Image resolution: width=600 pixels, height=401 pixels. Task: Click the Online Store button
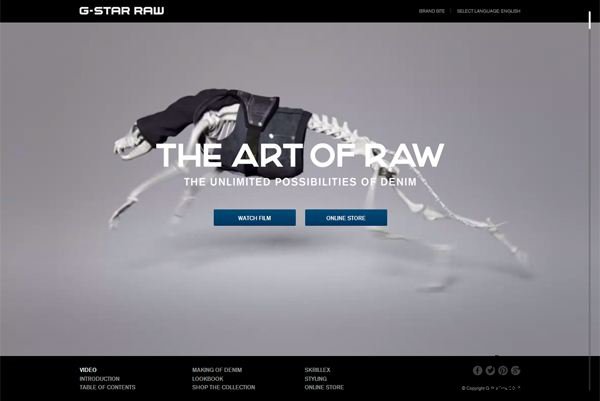346,218
